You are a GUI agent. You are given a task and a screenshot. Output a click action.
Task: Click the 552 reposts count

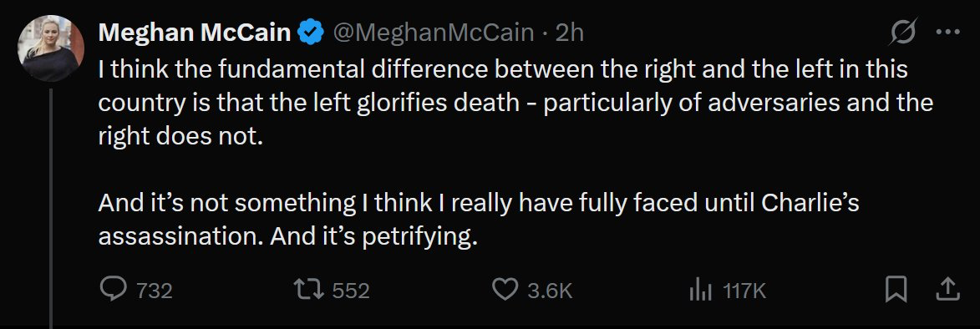pyautogui.click(x=351, y=291)
